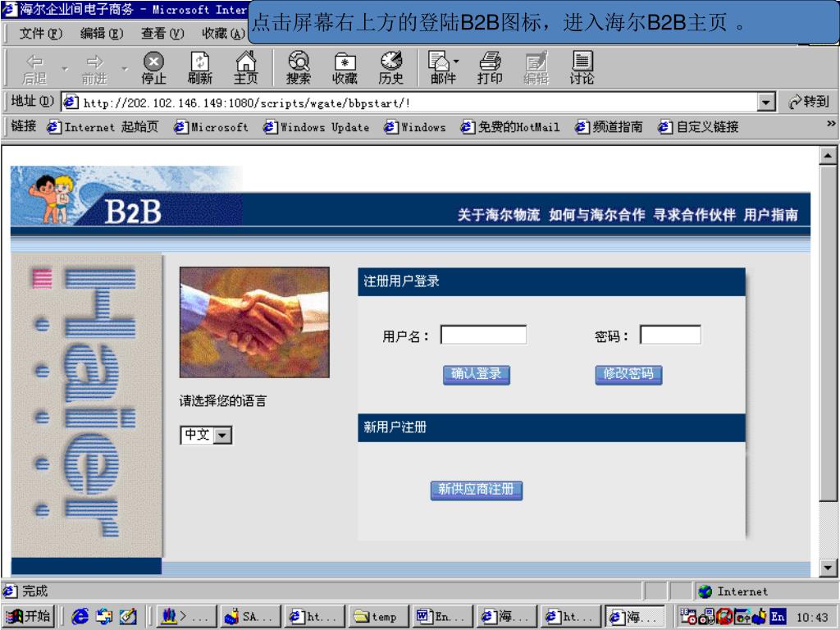
Task: Click the 修改密码 button
Action: [x=628, y=374]
